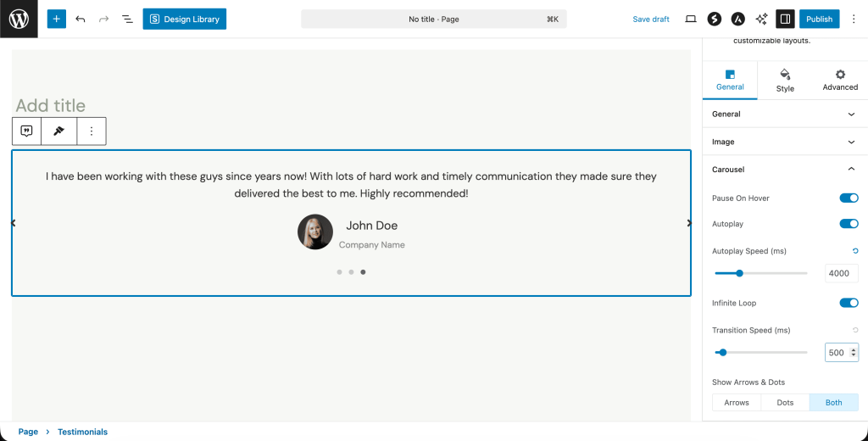Undo the last change

(81, 19)
